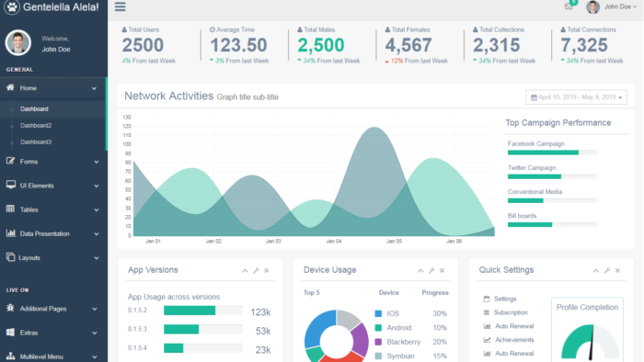Click the UI Elements monitor icon
This screenshot has height=362, width=644.
11,185
